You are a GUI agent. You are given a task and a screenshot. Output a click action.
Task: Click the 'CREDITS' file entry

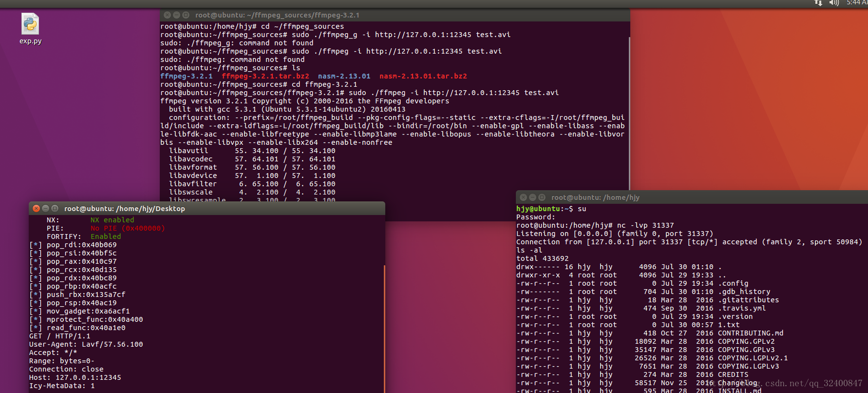coord(733,374)
